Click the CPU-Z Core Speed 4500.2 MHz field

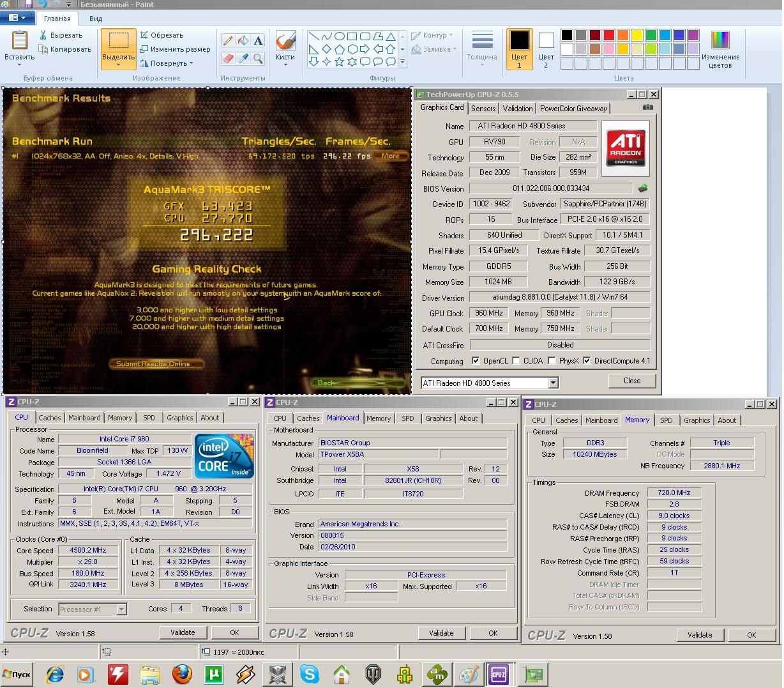pyautogui.click(x=88, y=550)
